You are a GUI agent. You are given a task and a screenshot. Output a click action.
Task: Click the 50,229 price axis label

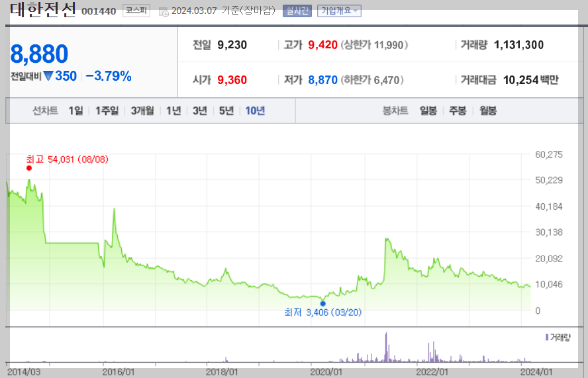pyautogui.click(x=549, y=180)
